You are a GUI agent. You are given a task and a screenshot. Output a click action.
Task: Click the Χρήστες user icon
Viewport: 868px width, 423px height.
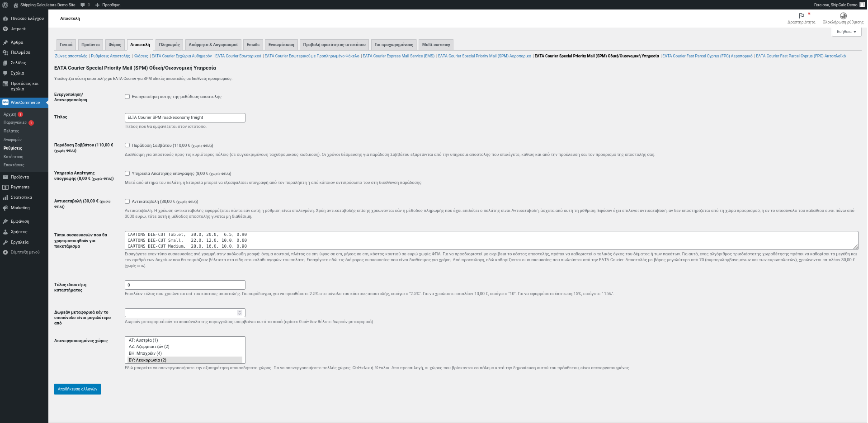click(x=5, y=232)
